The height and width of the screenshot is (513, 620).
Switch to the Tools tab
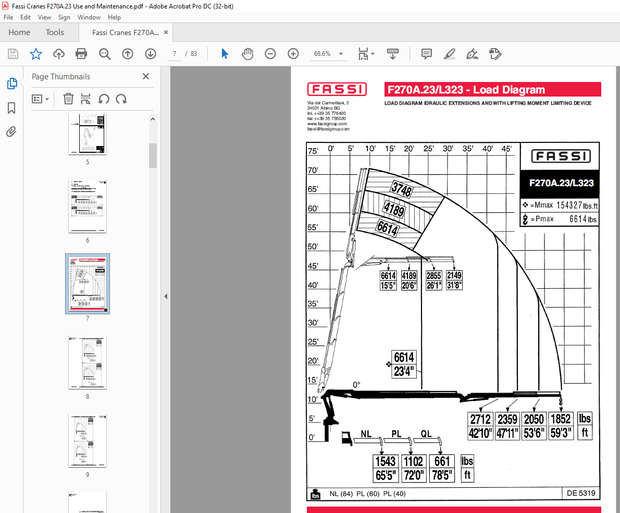point(55,32)
